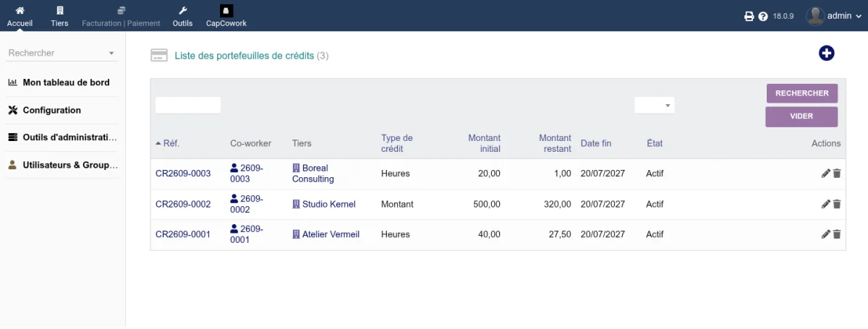Edit wallet CR2609-0003 with pencil icon
Screen dimensions: 868x329
point(826,174)
